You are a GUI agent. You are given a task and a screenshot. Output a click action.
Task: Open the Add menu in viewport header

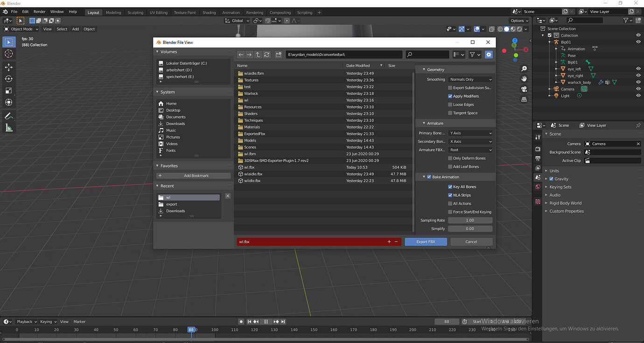click(x=76, y=29)
